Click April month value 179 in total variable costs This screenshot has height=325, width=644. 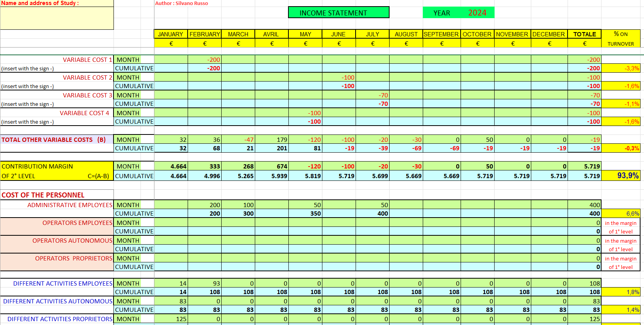tap(272, 140)
